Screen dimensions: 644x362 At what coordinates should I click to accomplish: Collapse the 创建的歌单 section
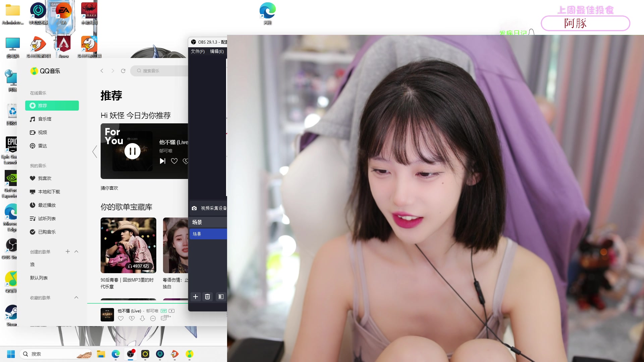[x=76, y=251]
